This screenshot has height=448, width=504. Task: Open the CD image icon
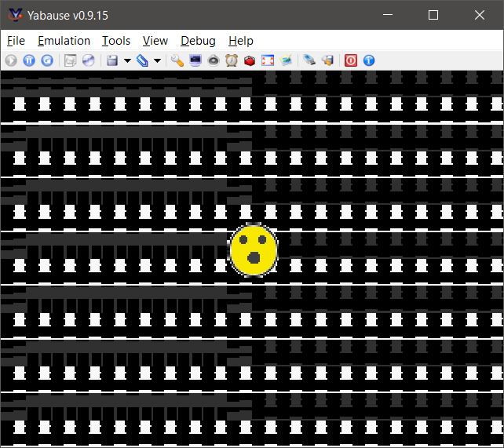click(88, 60)
